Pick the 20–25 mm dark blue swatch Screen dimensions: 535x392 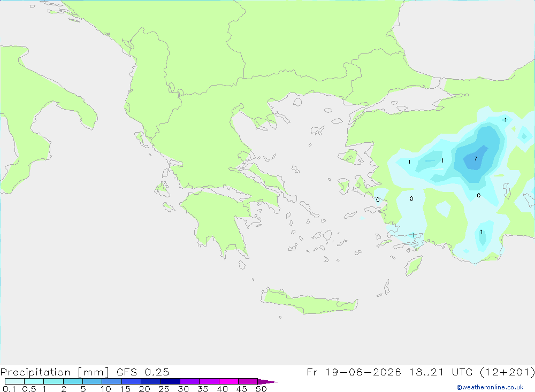coord(150,381)
